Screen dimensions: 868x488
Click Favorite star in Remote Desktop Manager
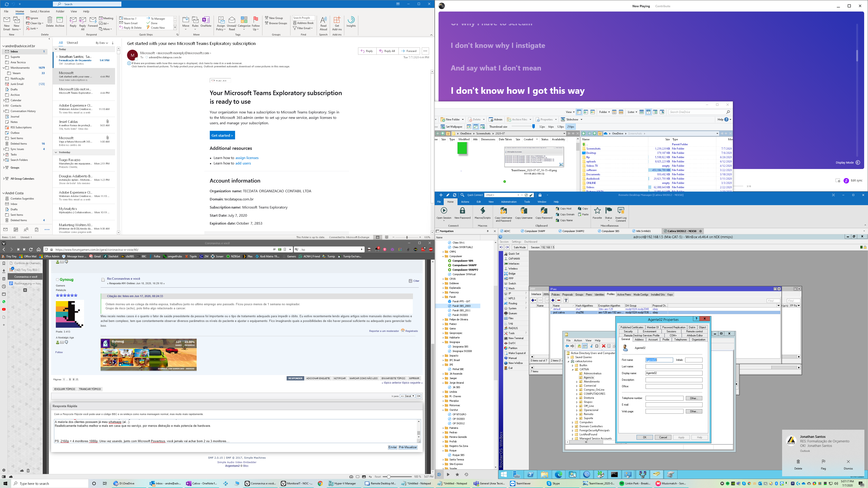(597, 213)
